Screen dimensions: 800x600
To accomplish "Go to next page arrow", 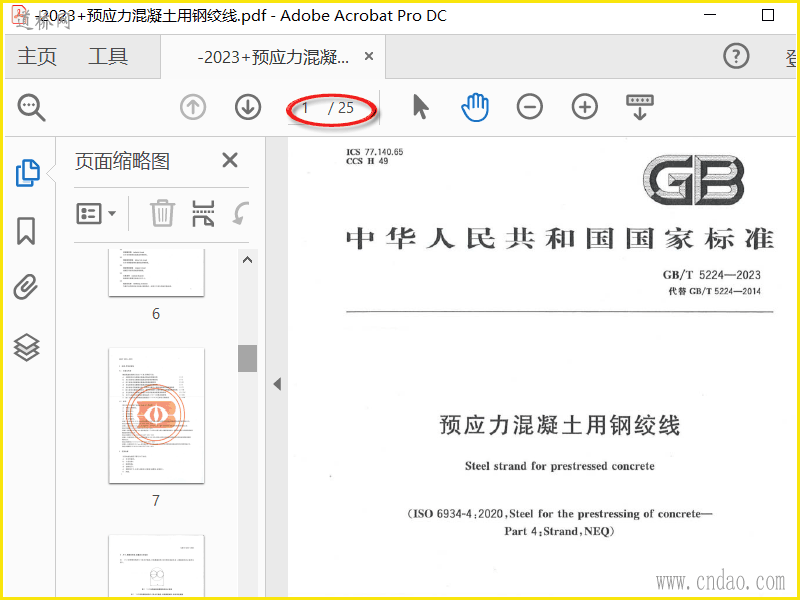I will point(248,108).
